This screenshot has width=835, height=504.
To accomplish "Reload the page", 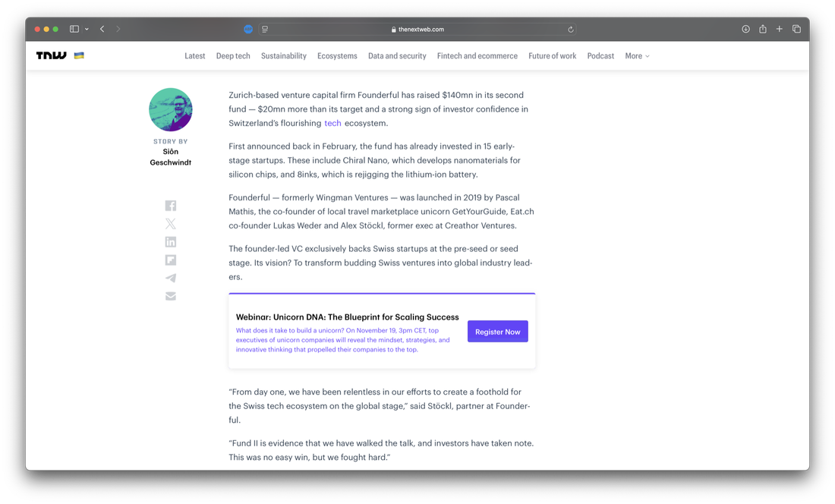I will 570,30.
